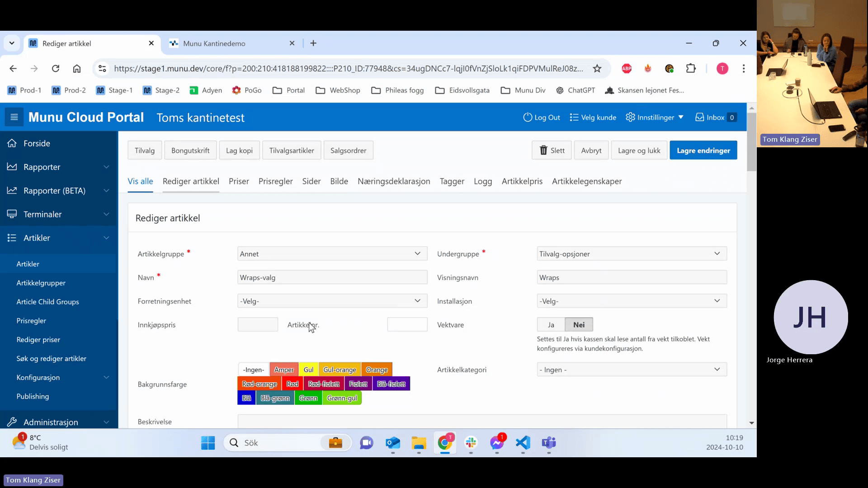Bookmark page with the star icon
The height and width of the screenshot is (488, 868).
click(x=597, y=69)
